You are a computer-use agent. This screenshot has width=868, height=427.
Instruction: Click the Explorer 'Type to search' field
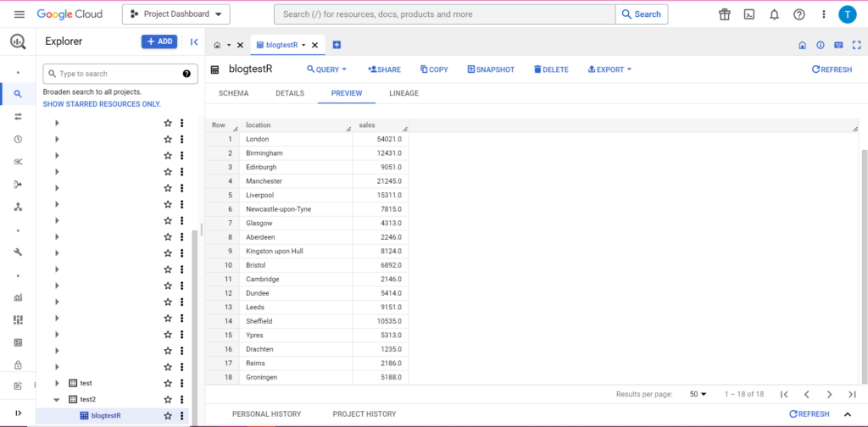click(x=114, y=74)
